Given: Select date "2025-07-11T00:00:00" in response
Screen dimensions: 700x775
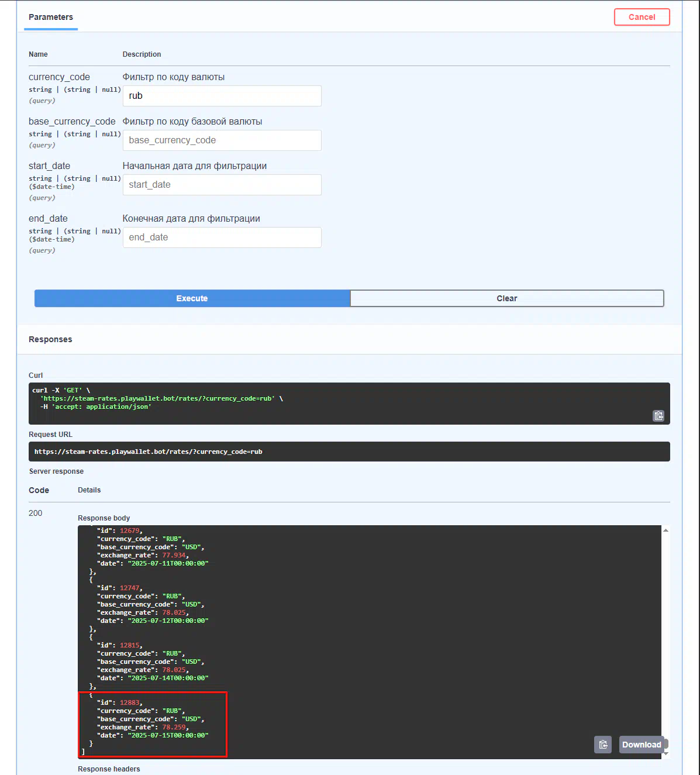Looking at the screenshot, I should 168,563.
